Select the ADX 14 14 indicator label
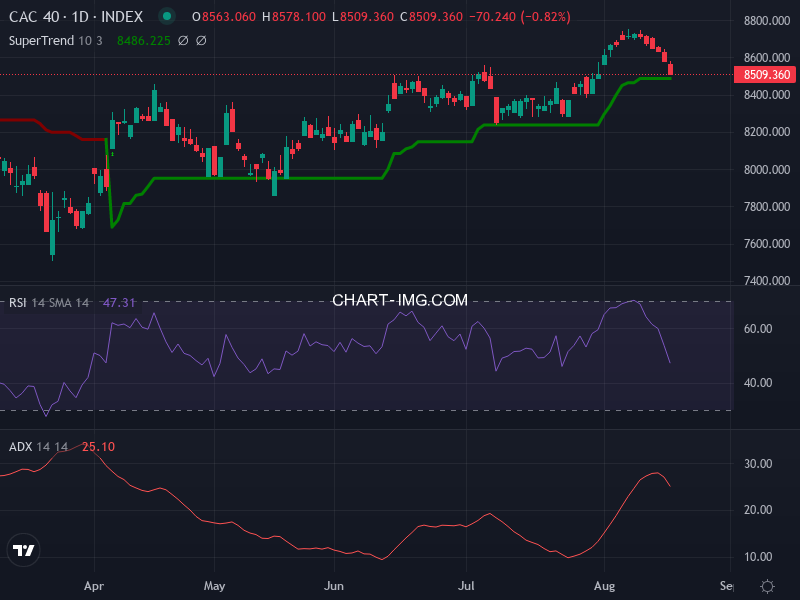 pyautogui.click(x=38, y=447)
